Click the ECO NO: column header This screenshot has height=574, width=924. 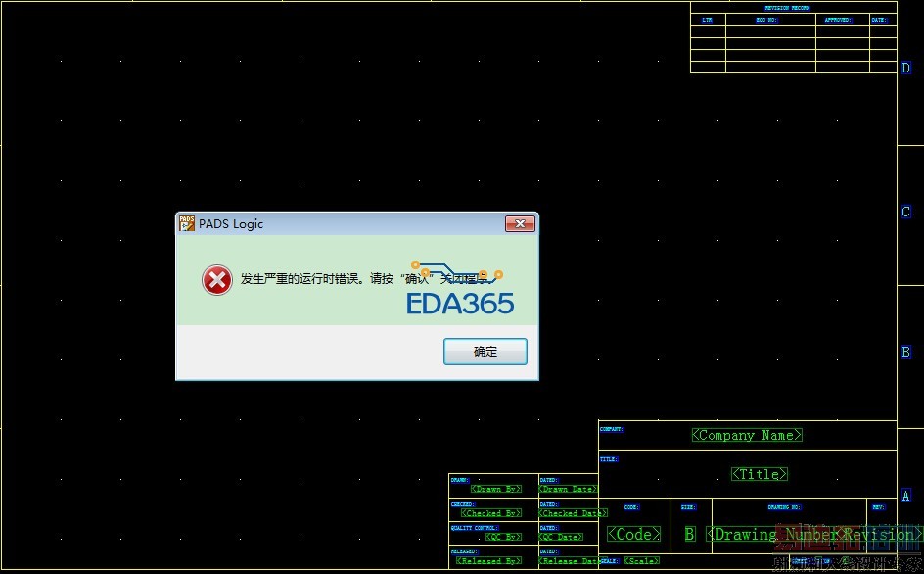pyautogui.click(x=766, y=20)
